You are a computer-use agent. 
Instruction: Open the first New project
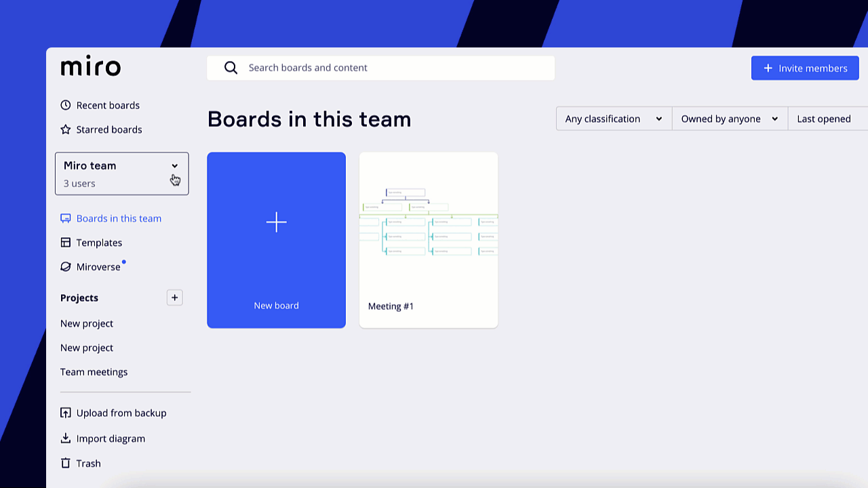coord(87,323)
